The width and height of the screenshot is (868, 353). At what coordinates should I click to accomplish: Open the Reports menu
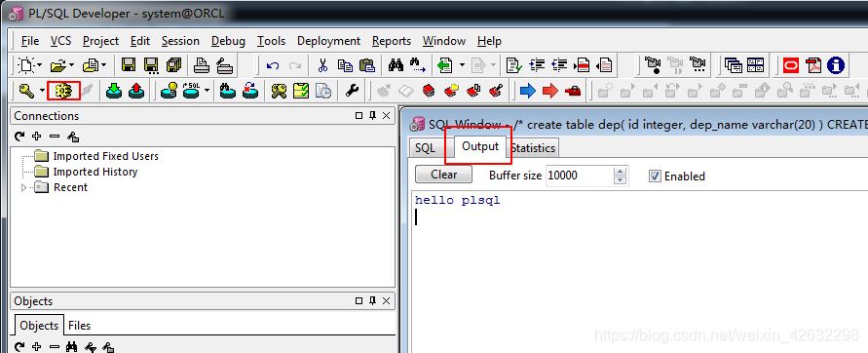392,41
